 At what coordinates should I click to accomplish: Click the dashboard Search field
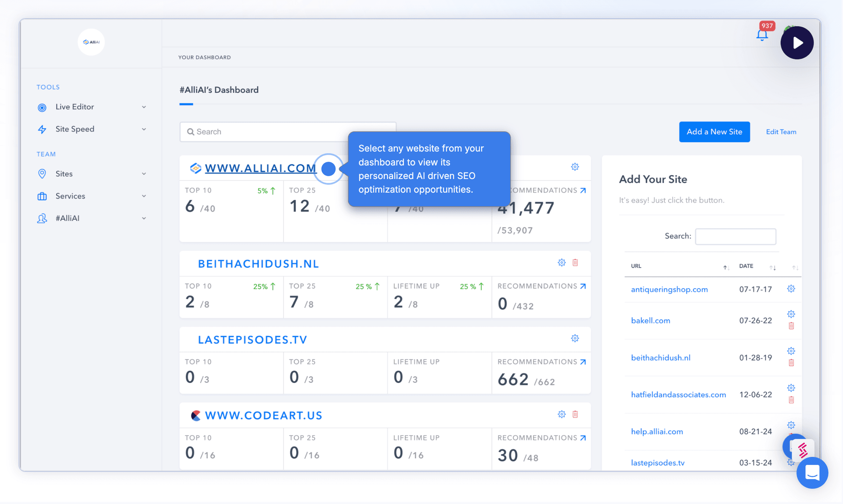(x=288, y=132)
